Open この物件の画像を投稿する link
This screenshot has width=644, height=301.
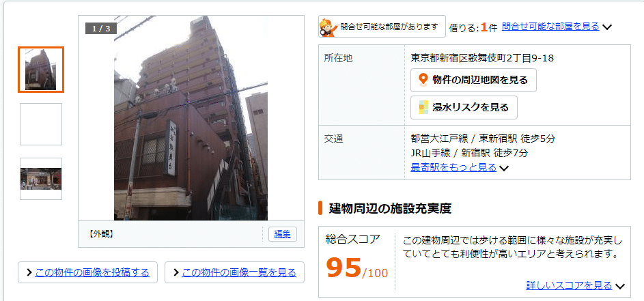coord(92,272)
